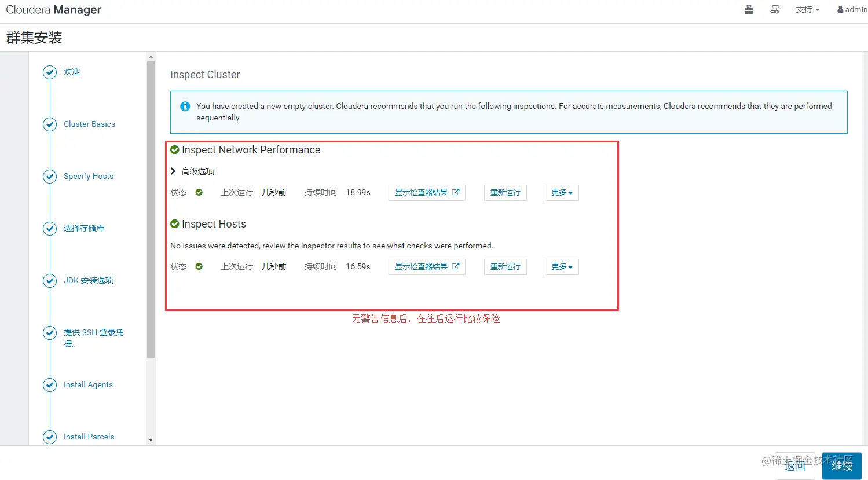This screenshot has height=480, width=868.
Task: Click green check beside Inspect Hosts heading
Action: (x=175, y=224)
